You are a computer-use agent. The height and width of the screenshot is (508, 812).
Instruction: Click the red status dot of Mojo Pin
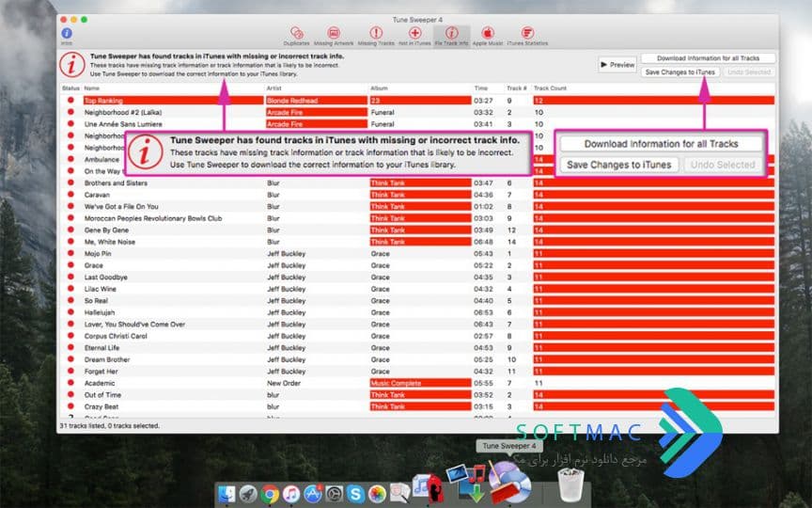pyautogui.click(x=70, y=253)
